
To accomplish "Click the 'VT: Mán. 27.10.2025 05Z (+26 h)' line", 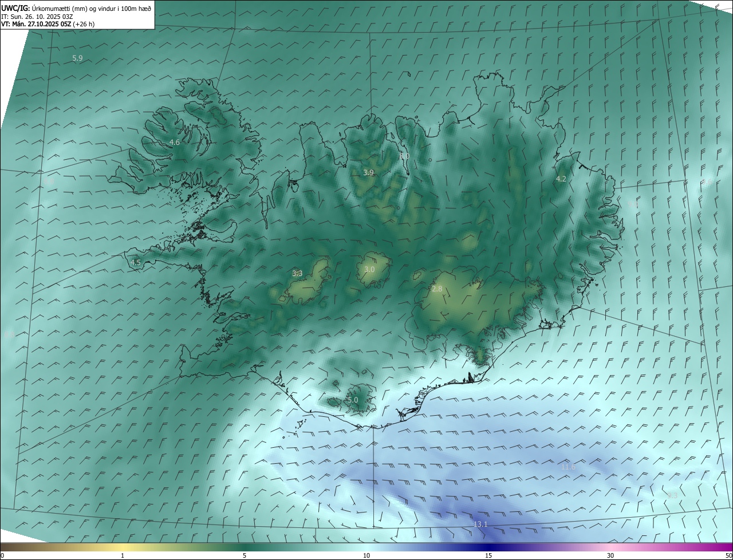I will click(x=48, y=24).
